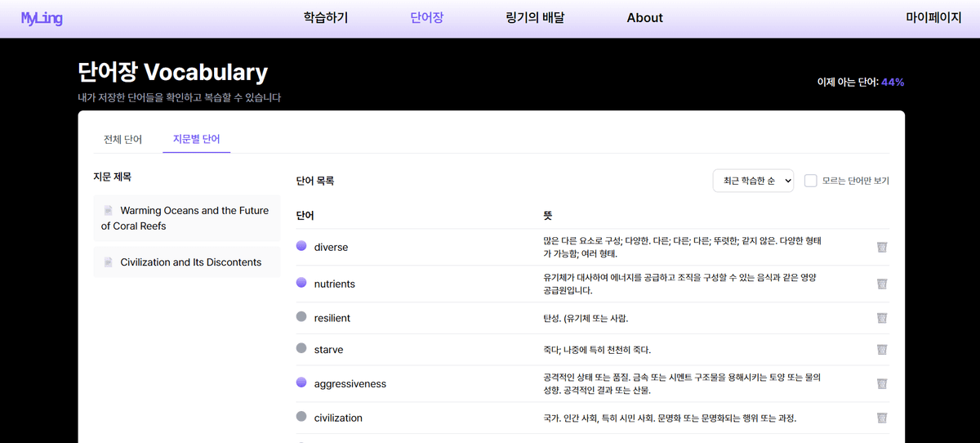Remove 'resilient' using its trash icon
The height and width of the screenshot is (443, 980).
pyautogui.click(x=882, y=318)
